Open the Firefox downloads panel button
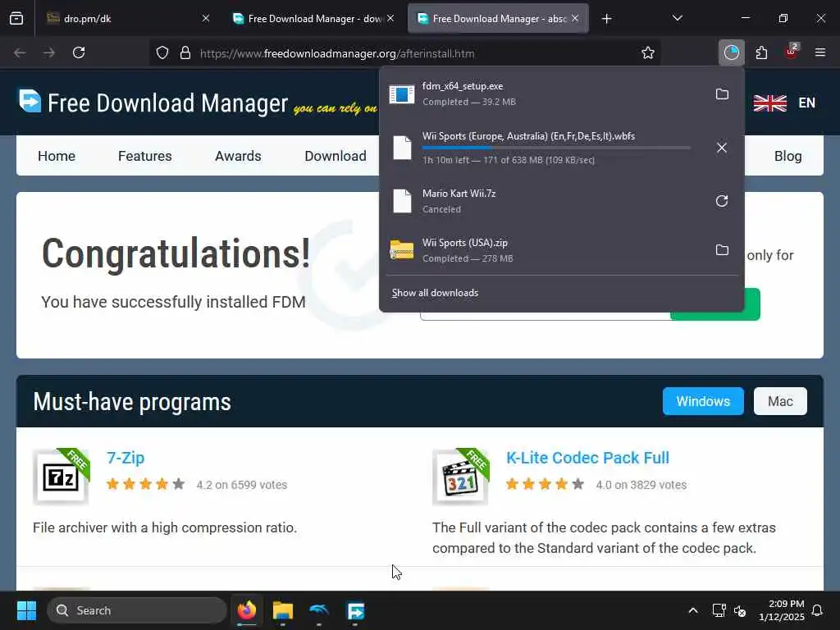 point(731,52)
